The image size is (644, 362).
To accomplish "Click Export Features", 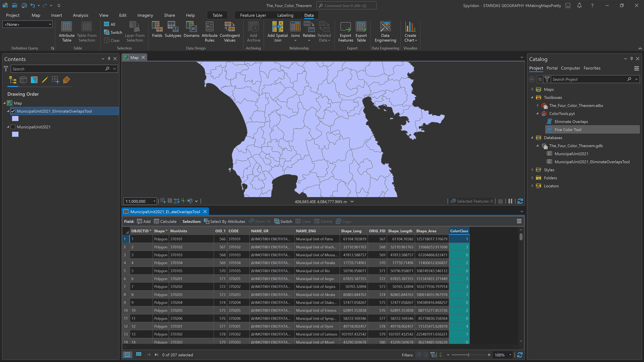I will pyautogui.click(x=345, y=32).
